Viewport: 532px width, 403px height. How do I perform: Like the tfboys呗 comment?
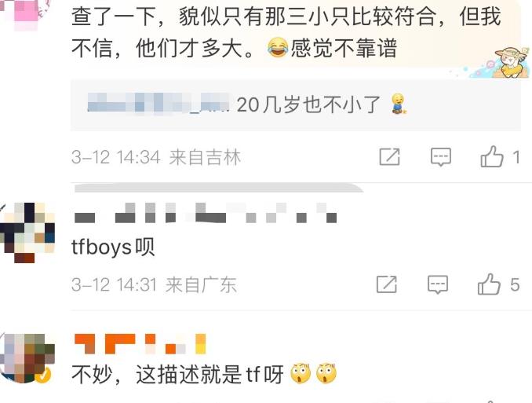[489, 284]
